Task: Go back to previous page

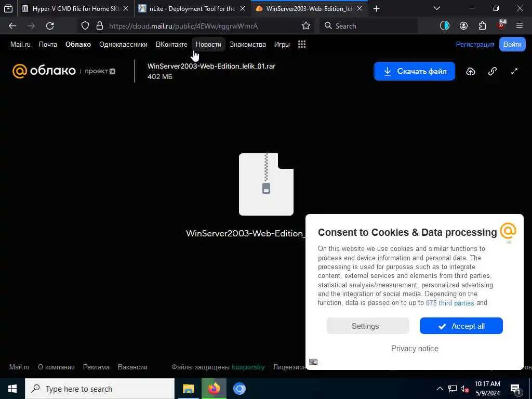Action: coord(12,26)
